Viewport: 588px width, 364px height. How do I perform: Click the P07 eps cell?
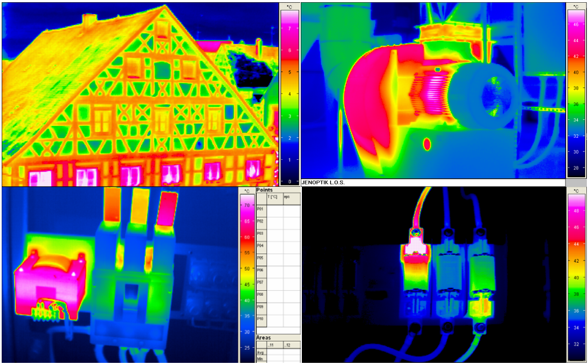(292, 284)
